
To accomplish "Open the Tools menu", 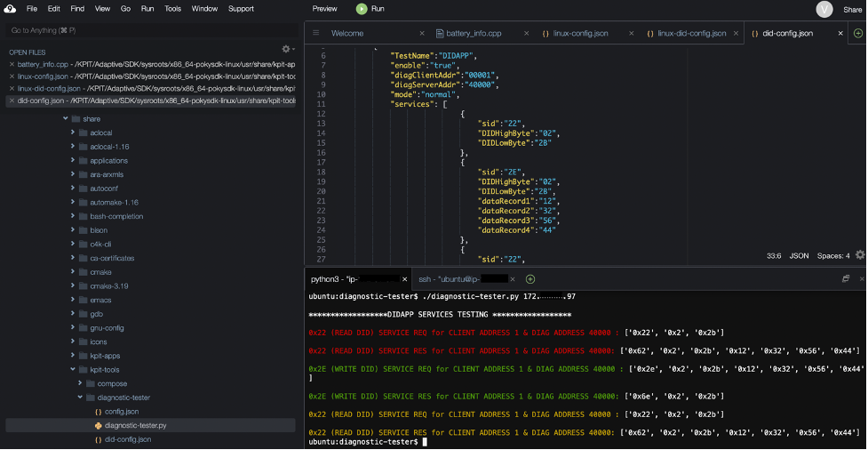I will tap(172, 9).
